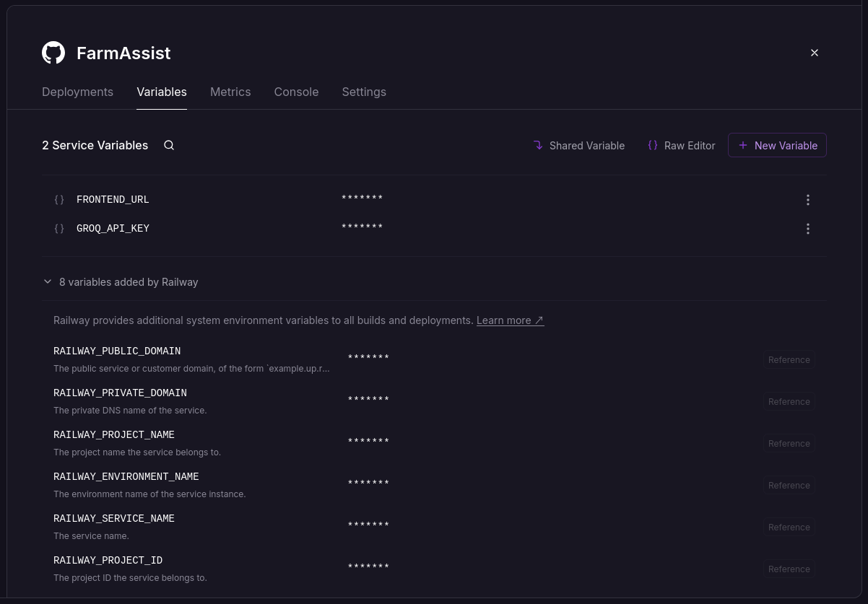Viewport: 868px width, 604px height.
Task: Click the braces icon beside GROQ_API_KEY
Action: pos(59,229)
